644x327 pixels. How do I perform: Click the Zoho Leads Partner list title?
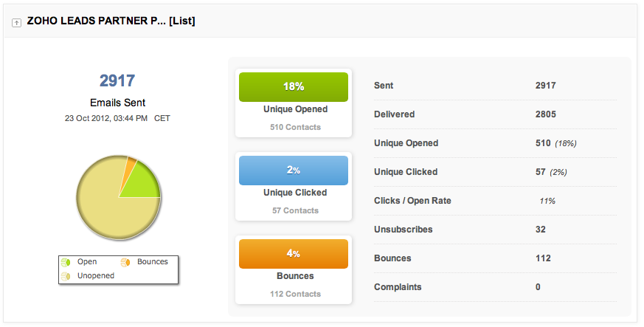(x=111, y=21)
